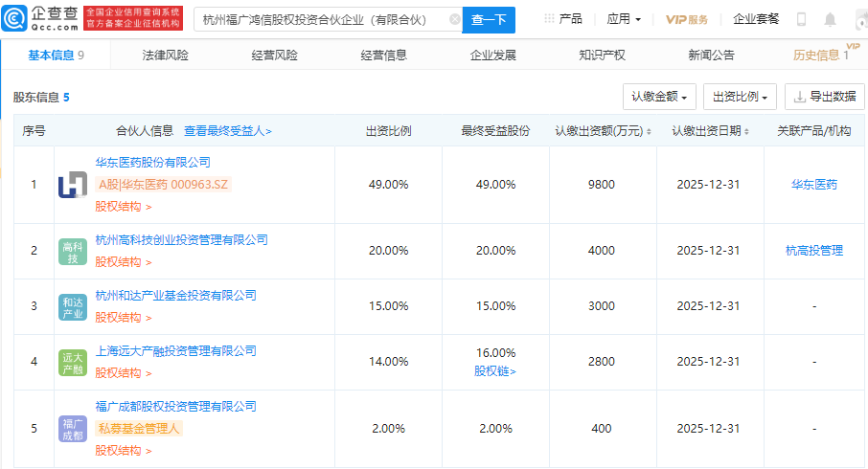Switch to the 知识产权 tab

(602, 56)
